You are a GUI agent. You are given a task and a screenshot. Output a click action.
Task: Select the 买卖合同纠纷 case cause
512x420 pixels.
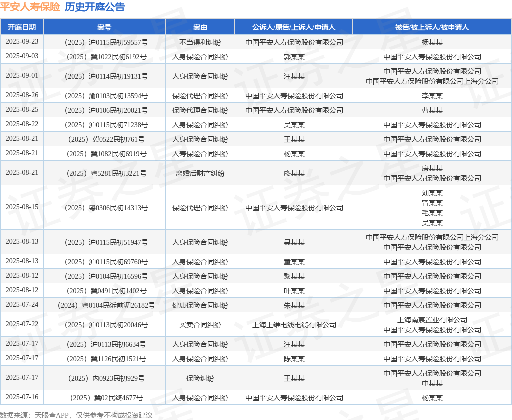(200, 325)
